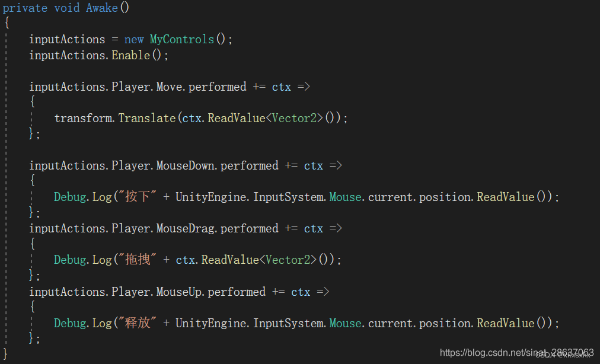Click the 'private' keyword before Awake
The width and height of the screenshot is (600, 364).
[x=25, y=8]
